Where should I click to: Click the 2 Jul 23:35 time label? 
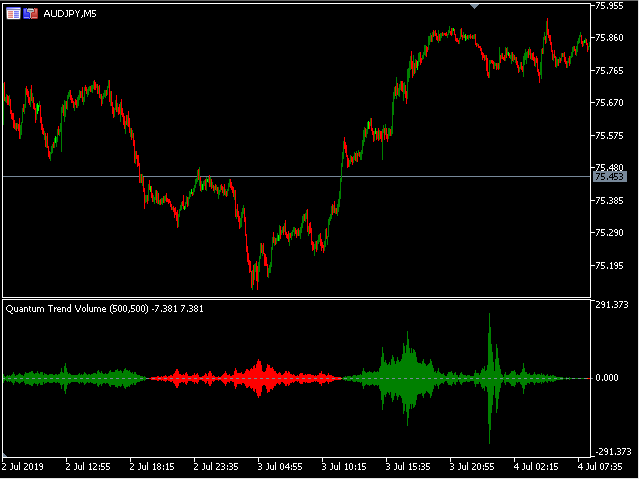pyautogui.click(x=216, y=467)
